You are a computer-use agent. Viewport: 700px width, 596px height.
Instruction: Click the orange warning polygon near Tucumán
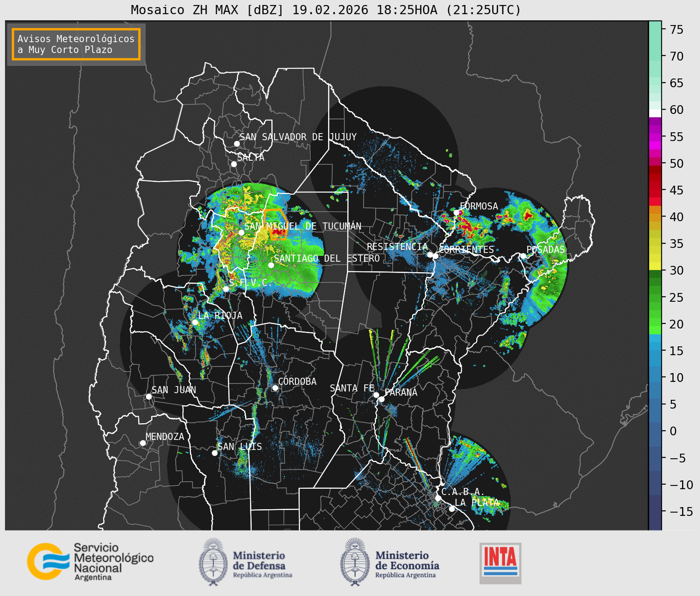(x=275, y=225)
